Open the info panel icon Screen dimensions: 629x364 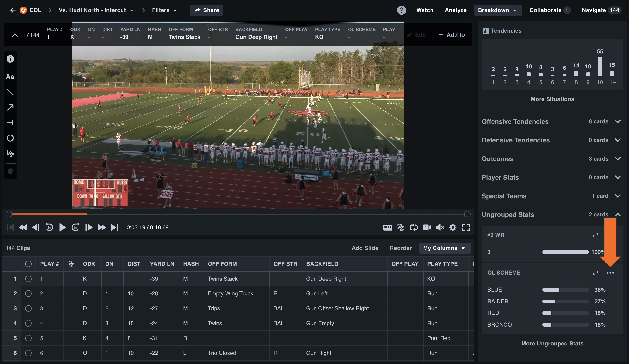[x=10, y=59]
